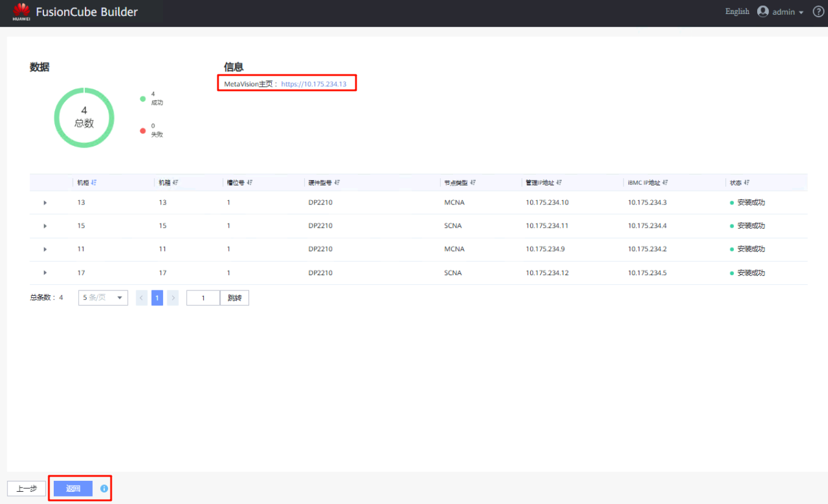Sort by iBMC IP地址 column icon
Viewport: 828px width, 504px height.
click(x=665, y=182)
